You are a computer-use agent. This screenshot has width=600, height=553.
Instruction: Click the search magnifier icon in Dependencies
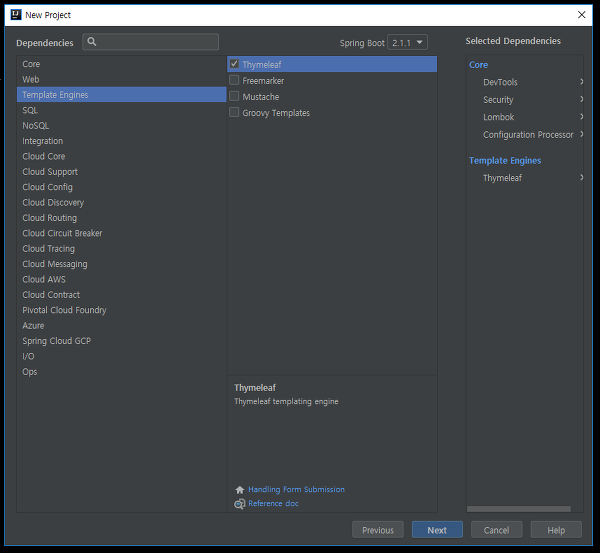tap(91, 41)
